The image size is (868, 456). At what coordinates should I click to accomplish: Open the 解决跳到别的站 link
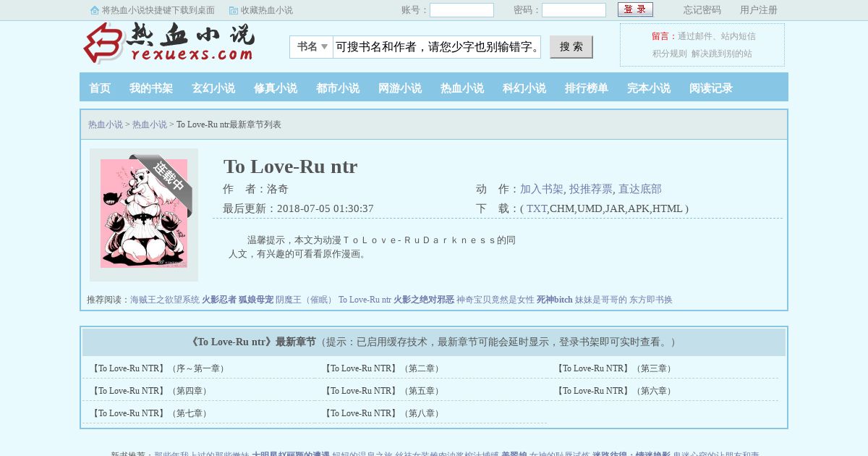[722, 54]
